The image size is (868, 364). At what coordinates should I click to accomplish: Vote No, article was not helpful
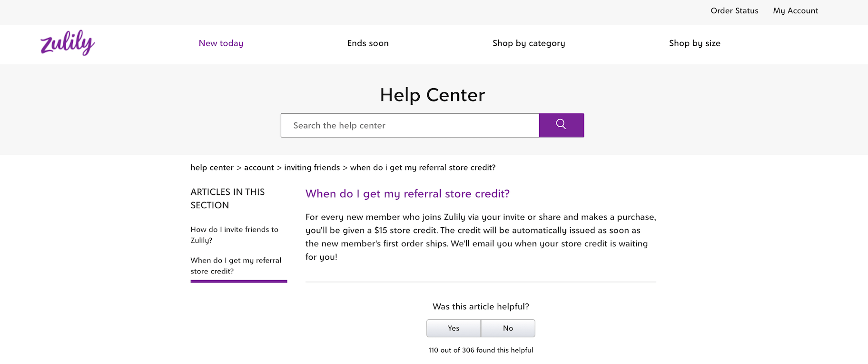point(508,328)
